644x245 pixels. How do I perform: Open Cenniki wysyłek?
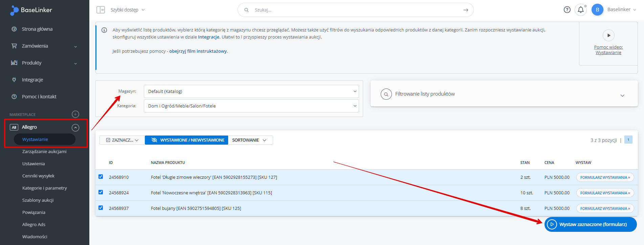tap(38, 176)
